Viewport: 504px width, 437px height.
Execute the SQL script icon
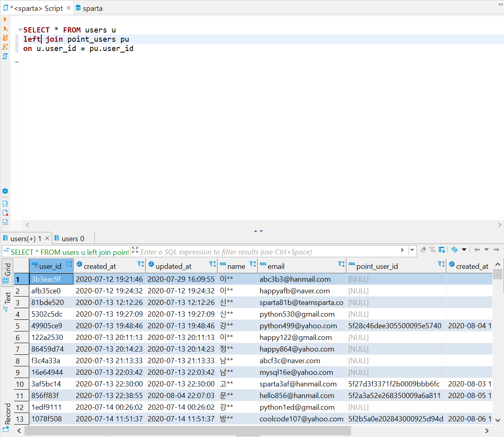(5, 37)
